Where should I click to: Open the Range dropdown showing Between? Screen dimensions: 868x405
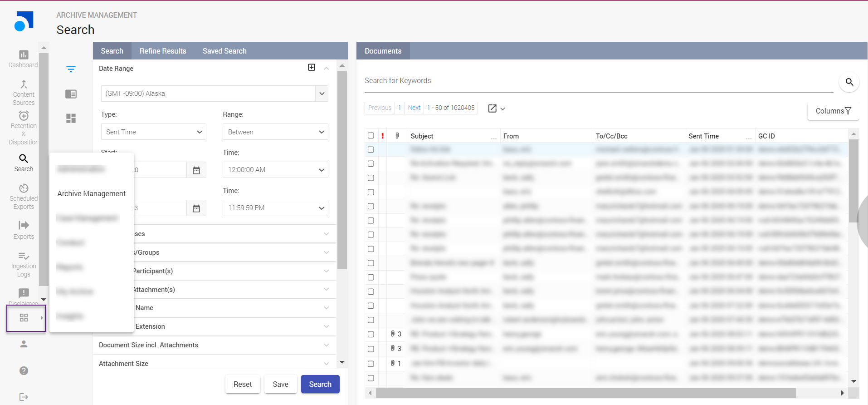(x=275, y=132)
